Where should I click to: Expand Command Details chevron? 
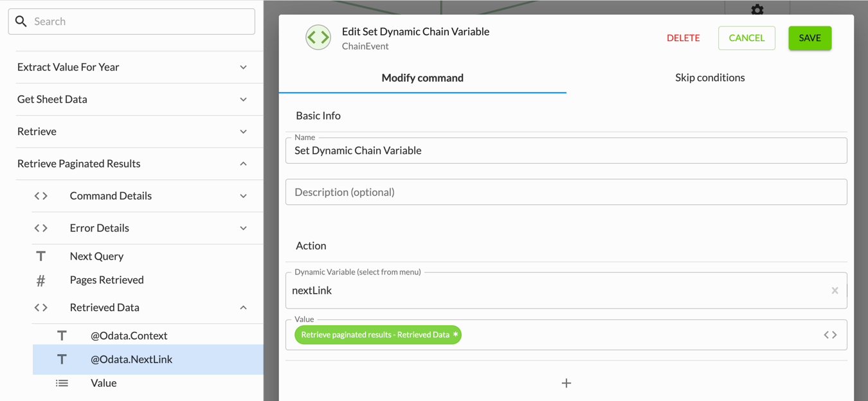tap(244, 196)
